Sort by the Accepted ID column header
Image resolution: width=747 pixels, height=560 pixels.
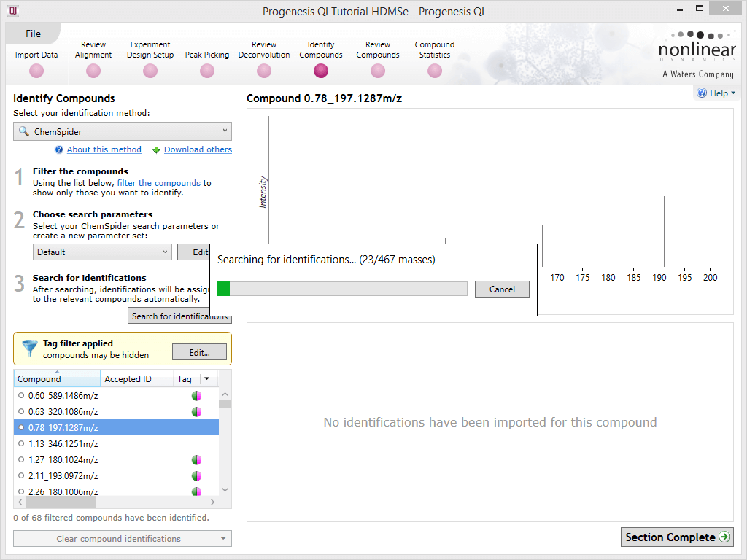click(136, 378)
